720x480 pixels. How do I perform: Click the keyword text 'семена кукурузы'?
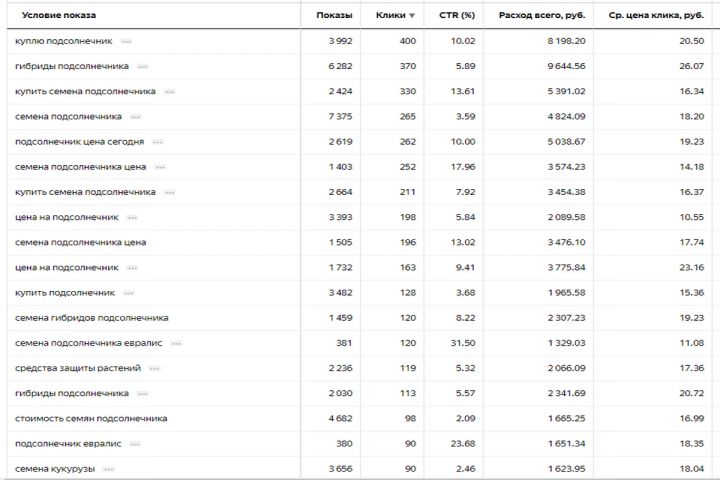(55, 469)
